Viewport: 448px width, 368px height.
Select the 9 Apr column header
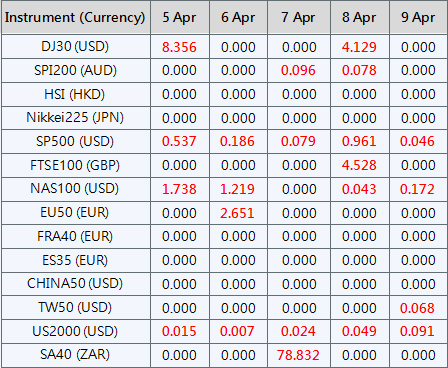pos(418,17)
